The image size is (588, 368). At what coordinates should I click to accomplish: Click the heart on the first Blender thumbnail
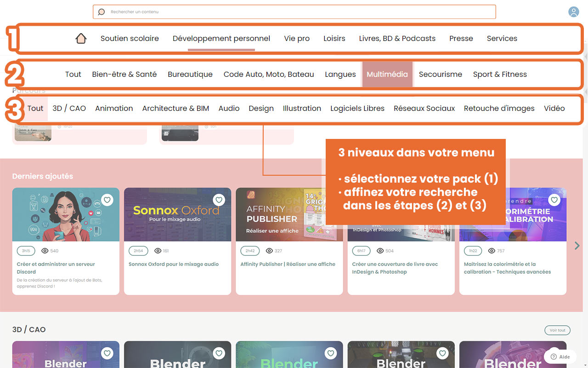(x=107, y=353)
